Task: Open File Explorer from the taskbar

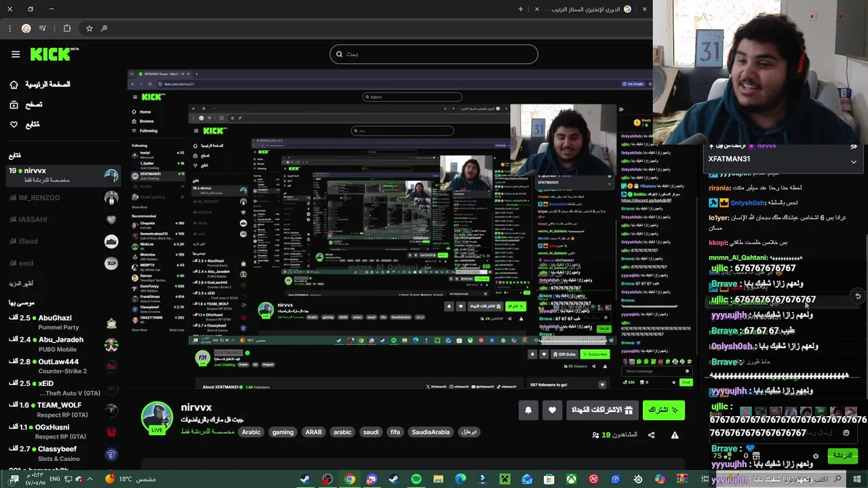Action: (439, 479)
